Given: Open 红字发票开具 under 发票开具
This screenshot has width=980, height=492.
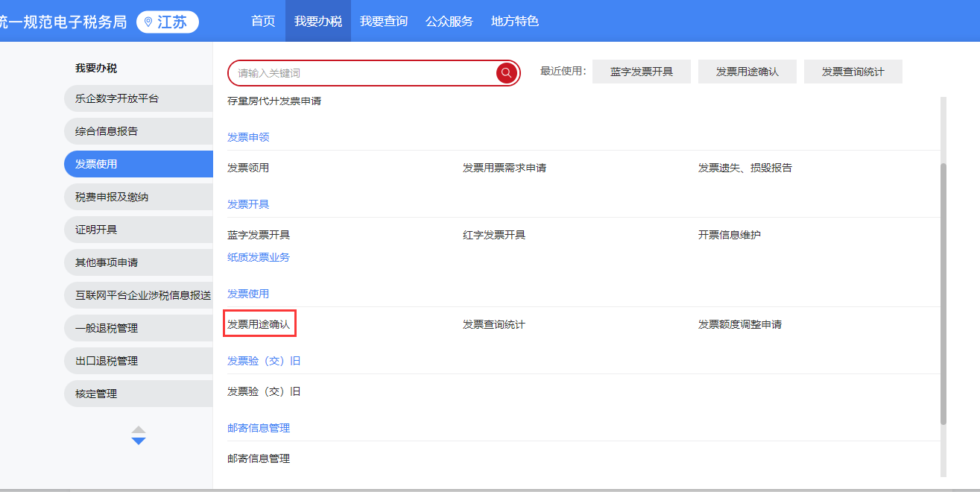Looking at the screenshot, I should tap(493, 235).
